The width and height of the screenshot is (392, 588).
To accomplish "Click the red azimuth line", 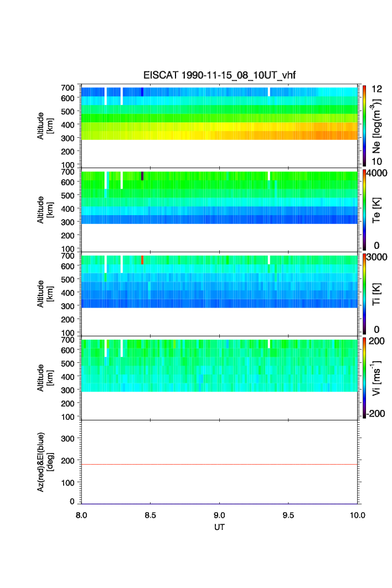I will [x=219, y=464].
